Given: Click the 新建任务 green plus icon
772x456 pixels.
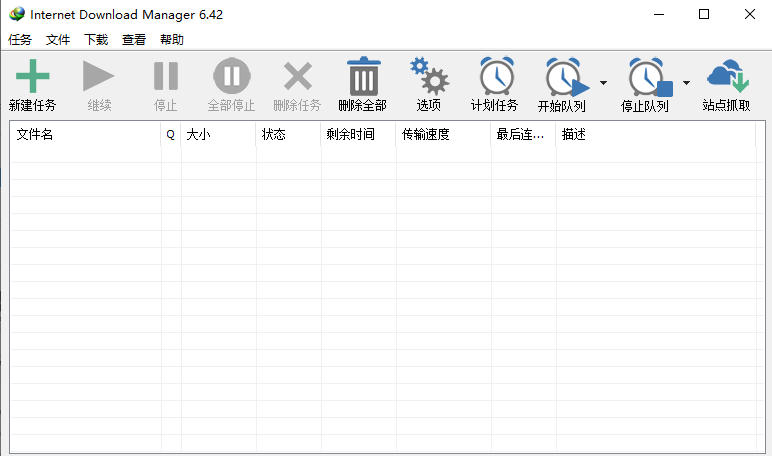Looking at the screenshot, I should (x=32, y=76).
